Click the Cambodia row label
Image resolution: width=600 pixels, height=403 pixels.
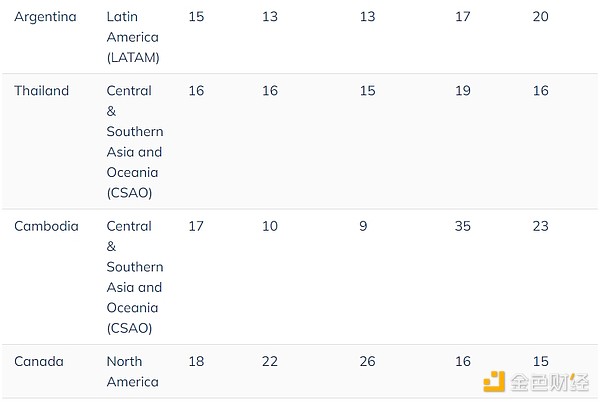click(x=46, y=226)
